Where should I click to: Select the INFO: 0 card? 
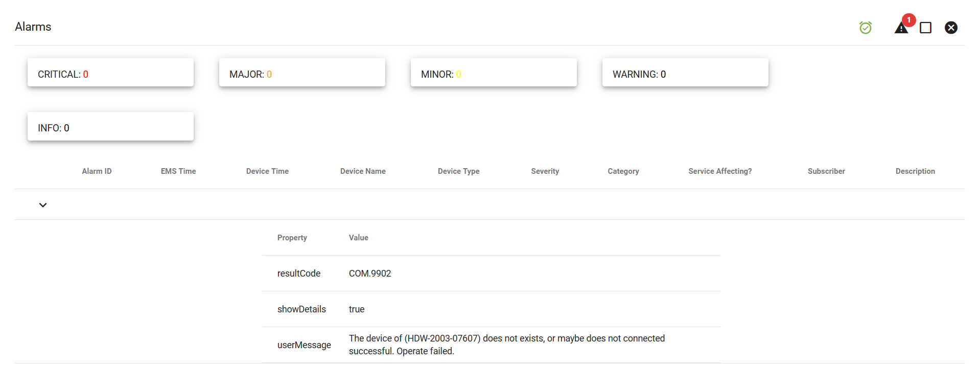click(110, 126)
